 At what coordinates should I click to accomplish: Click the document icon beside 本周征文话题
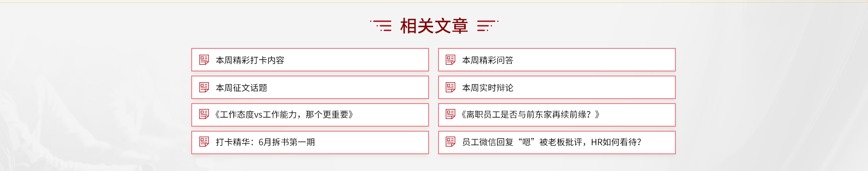pyautogui.click(x=204, y=87)
